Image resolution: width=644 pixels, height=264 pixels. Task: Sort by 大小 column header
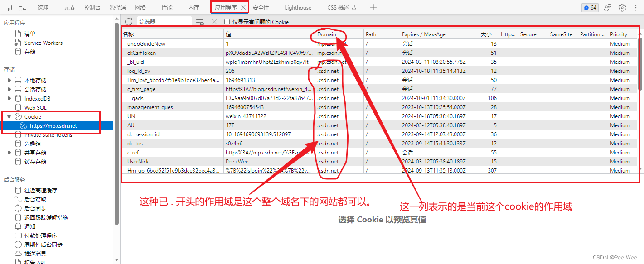[x=489, y=34]
